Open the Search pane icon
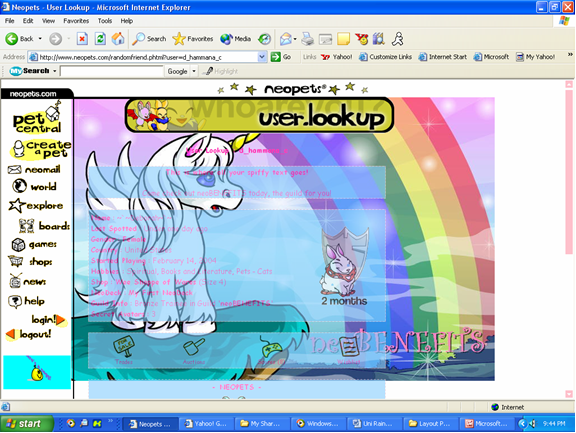The width and height of the screenshot is (576, 433). (x=138, y=39)
